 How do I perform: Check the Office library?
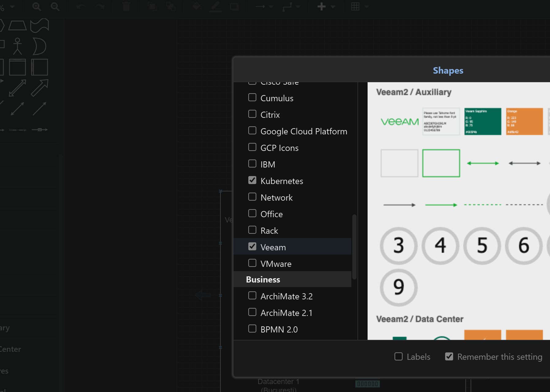click(x=252, y=213)
